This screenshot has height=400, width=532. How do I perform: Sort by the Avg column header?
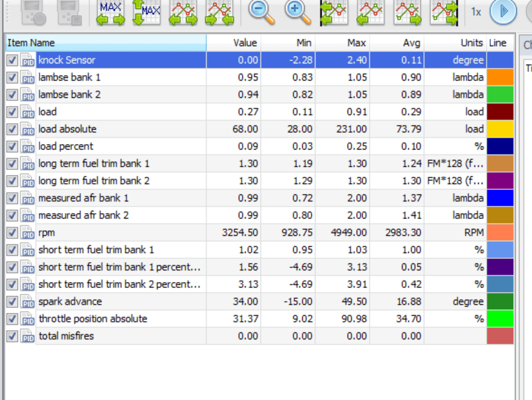click(x=397, y=43)
